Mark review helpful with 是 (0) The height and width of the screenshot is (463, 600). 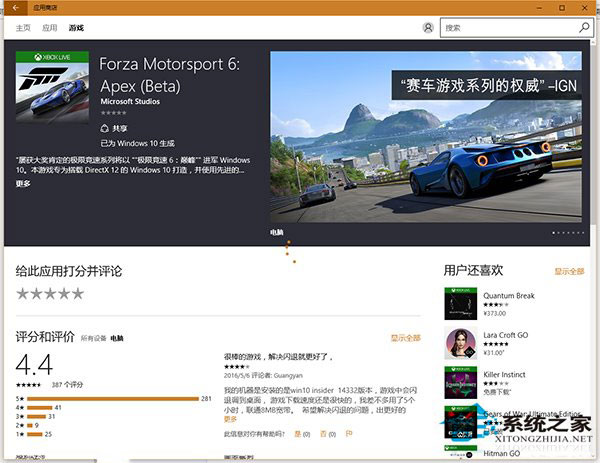tap(302, 434)
